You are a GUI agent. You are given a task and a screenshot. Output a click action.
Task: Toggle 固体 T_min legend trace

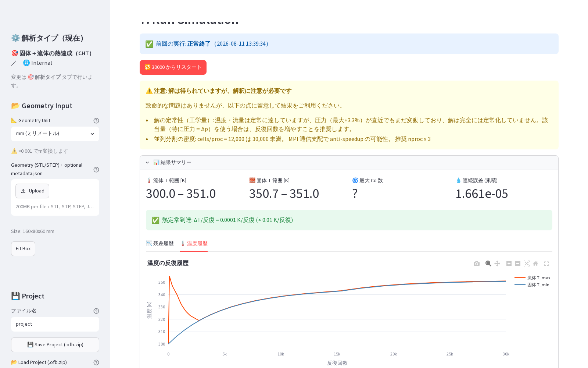(533, 285)
